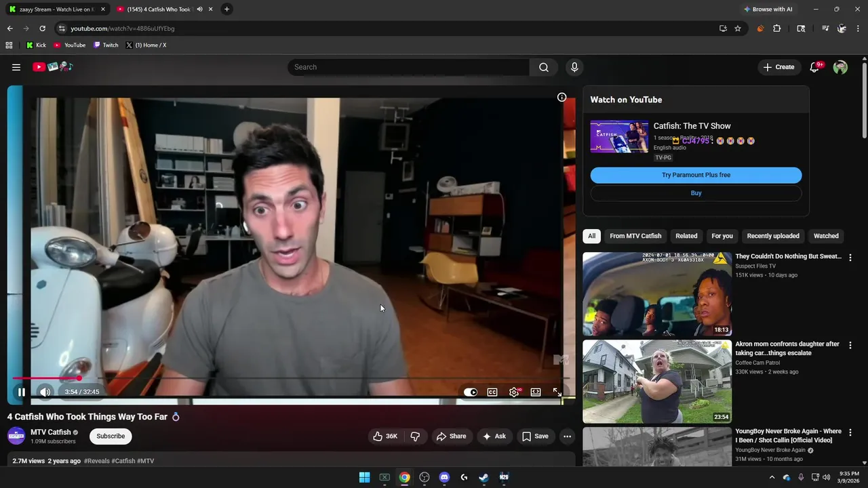Open the #Reveals hashtag link
This screenshot has height=488, width=868.
tap(96, 461)
